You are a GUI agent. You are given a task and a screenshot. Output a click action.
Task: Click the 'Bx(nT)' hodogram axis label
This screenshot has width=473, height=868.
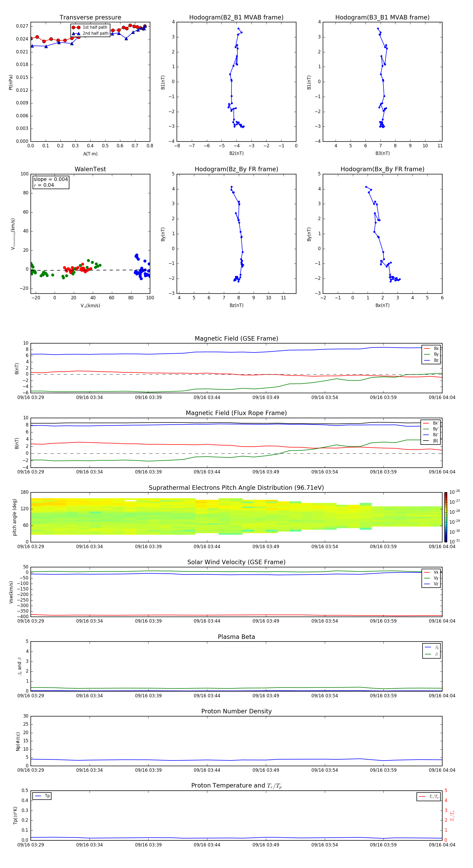pos(382,305)
